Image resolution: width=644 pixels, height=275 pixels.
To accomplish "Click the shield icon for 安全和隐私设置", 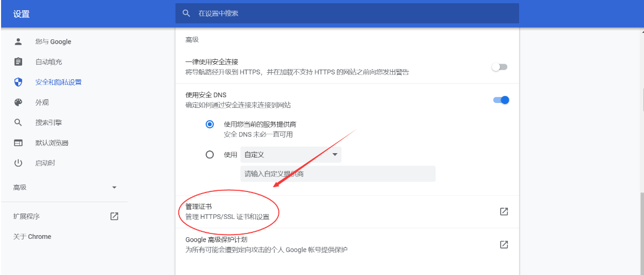I will [18, 82].
